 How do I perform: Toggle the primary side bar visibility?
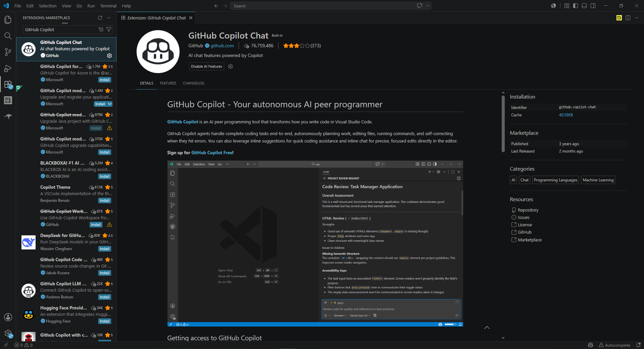tap(576, 6)
